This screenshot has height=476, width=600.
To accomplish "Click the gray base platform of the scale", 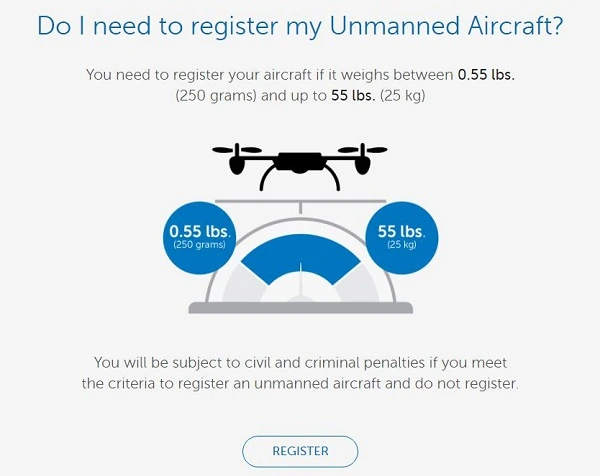I will [x=301, y=308].
